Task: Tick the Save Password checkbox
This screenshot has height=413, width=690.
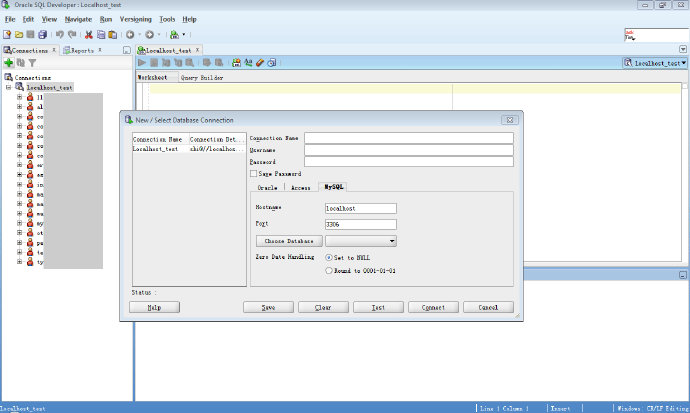Action: click(253, 174)
